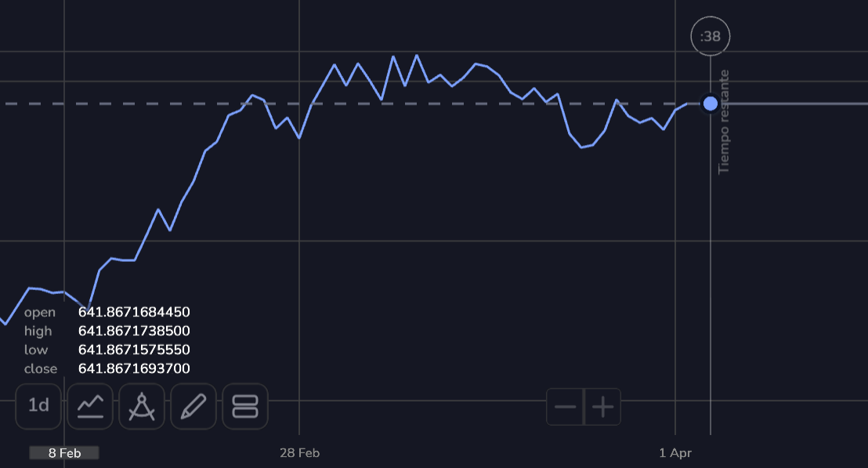Image resolution: width=868 pixels, height=468 pixels.
Task: Expand the drawing tools options
Action: [193, 406]
